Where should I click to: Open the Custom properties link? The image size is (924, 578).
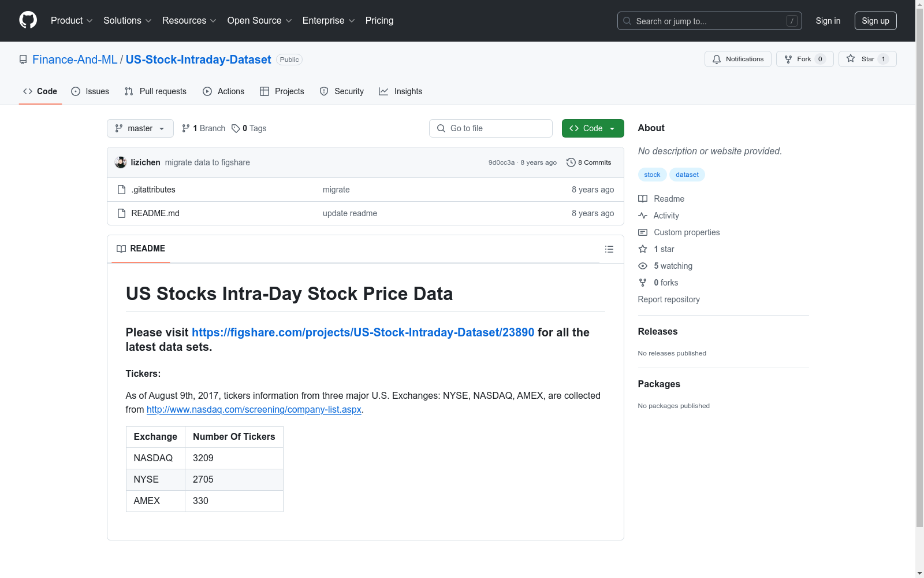point(679,232)
